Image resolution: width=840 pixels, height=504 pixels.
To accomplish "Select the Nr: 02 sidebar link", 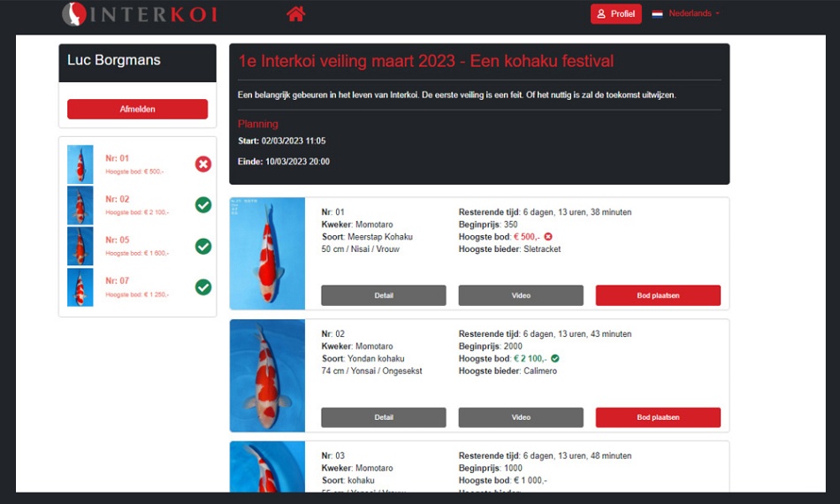I will [x=117, y=199].
